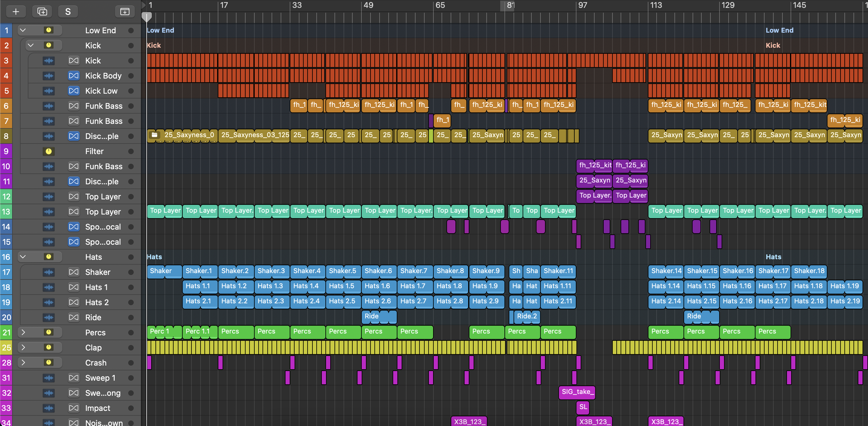Click the status dot on Filter track
This screenshot has height=426, width=868.
point(131,151)
